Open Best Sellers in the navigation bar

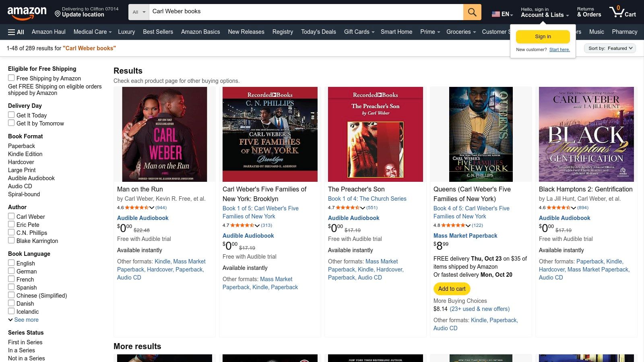[158, 32]
